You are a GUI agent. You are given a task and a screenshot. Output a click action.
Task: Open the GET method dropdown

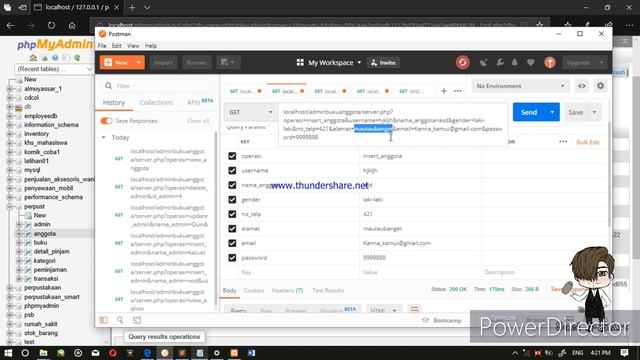251,112
